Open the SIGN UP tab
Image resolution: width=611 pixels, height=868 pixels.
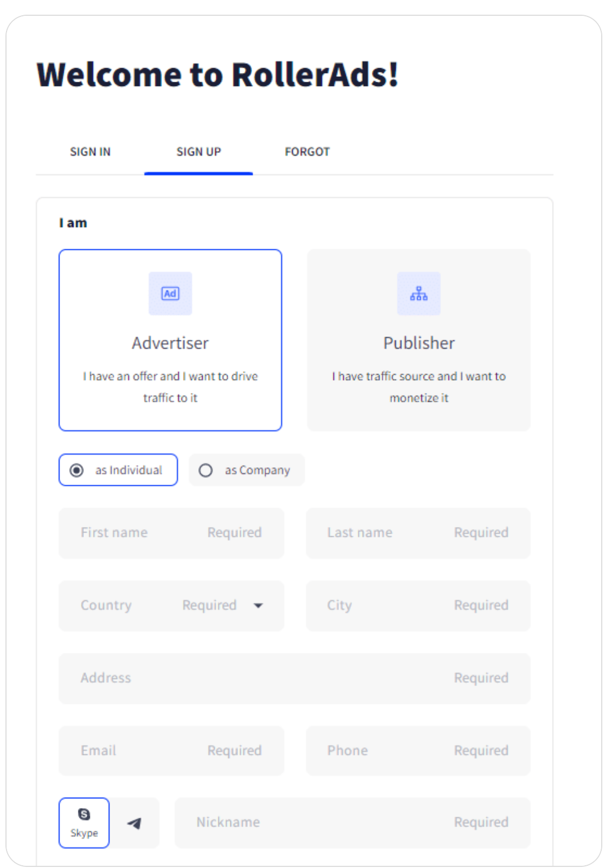198,152
